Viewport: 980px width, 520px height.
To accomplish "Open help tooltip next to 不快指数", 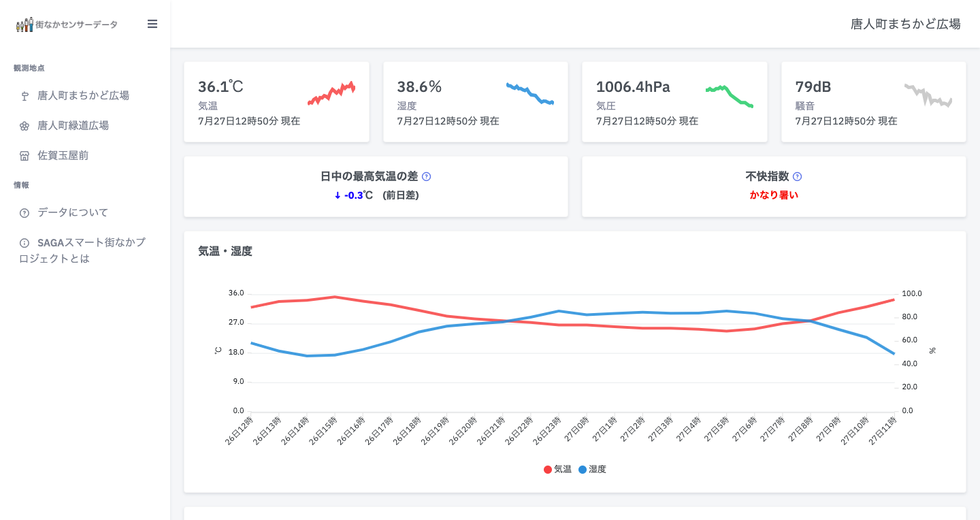I will pos(798,177).
